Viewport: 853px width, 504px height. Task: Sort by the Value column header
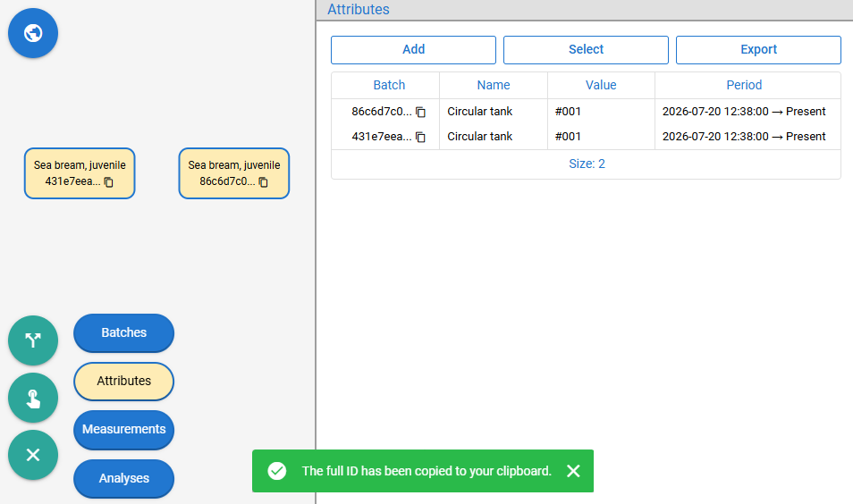[601, 86]
